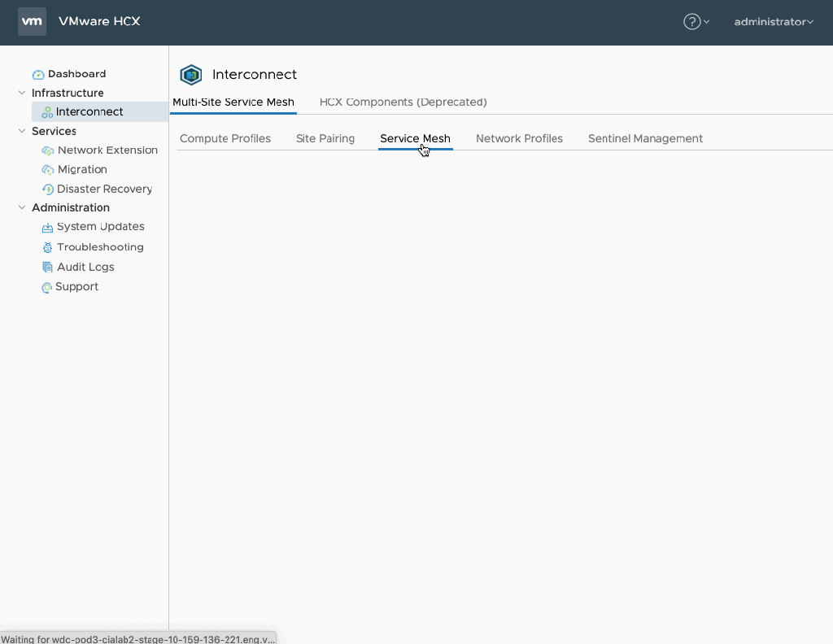
Task: Click the Migration cloud icon
Action: pos(48,170)
